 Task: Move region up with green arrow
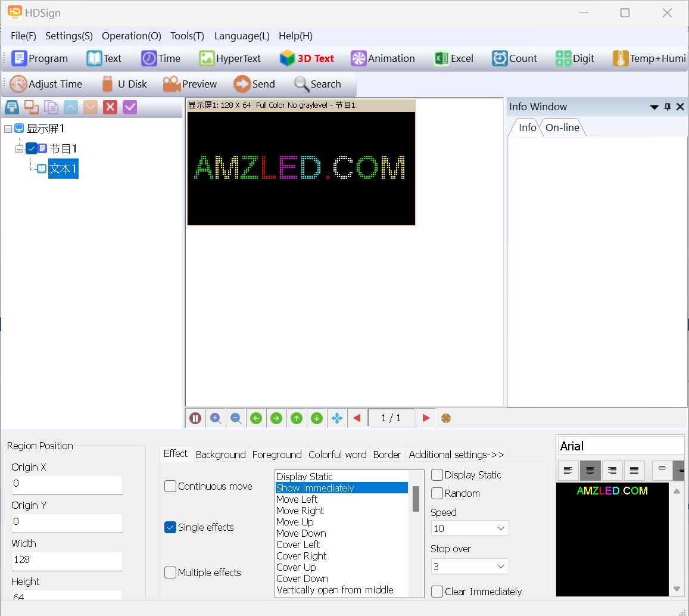point(297,418)
